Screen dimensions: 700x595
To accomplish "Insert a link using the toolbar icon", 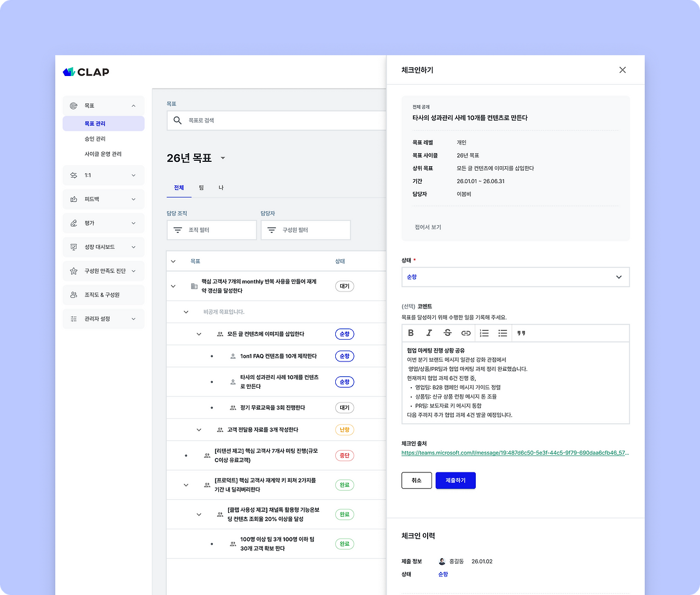I will tap(466, 333).
